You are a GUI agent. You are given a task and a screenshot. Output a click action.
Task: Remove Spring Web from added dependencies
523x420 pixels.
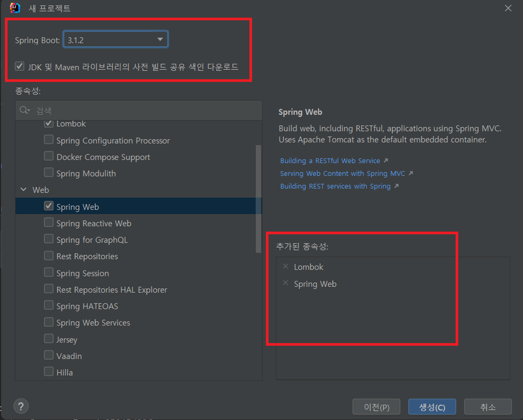[285, 283]
